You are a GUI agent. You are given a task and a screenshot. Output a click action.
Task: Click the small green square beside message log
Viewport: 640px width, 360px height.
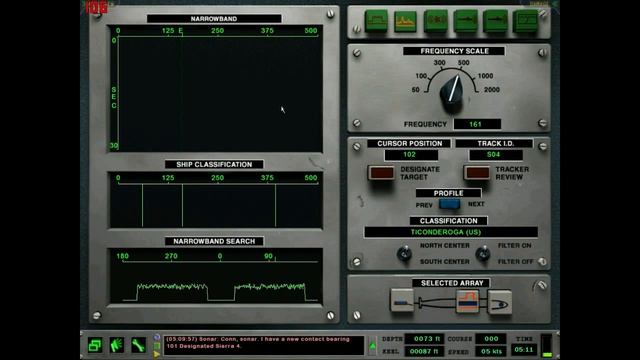click(156, 346)
